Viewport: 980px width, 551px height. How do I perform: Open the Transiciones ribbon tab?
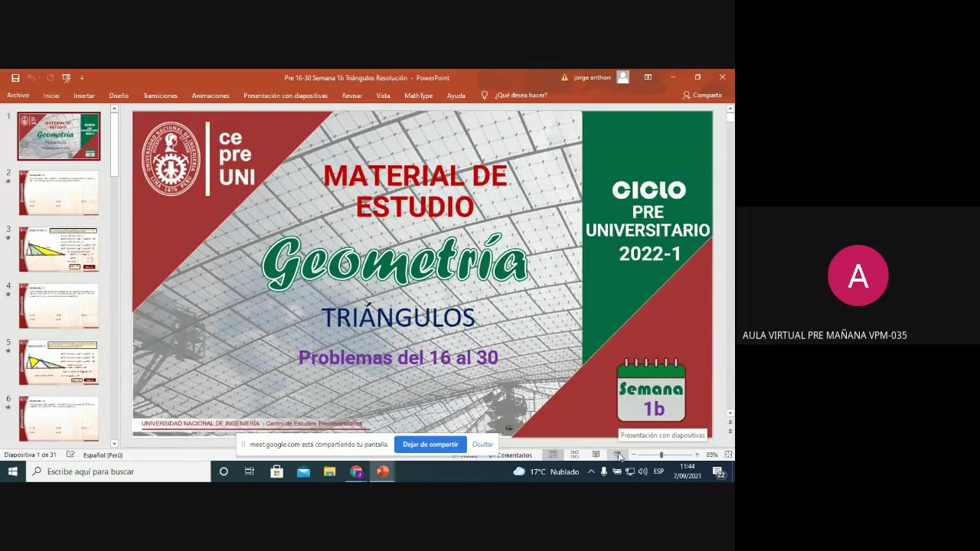tap(160, 96)
